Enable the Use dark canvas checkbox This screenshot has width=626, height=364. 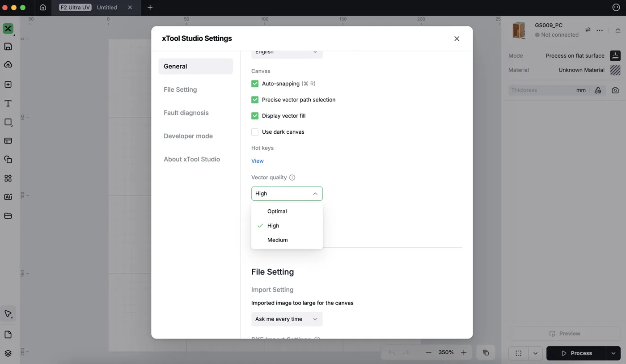[x=255, y=132]
